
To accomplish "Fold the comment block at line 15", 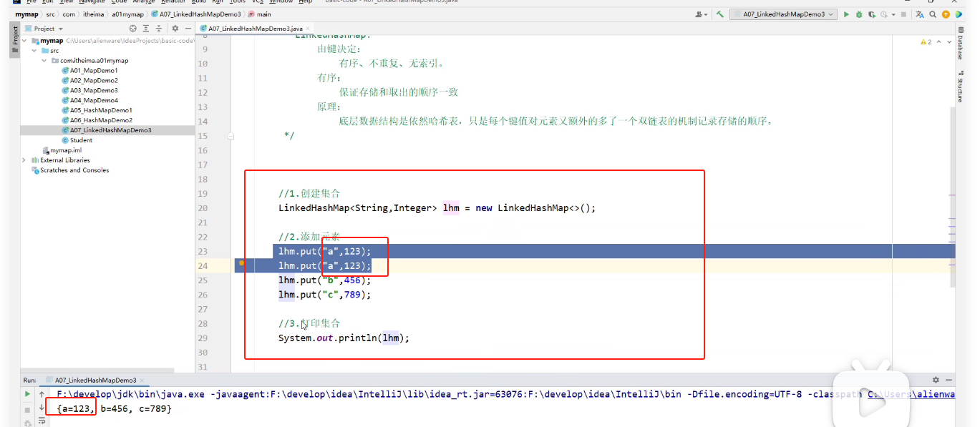I will tap(231, 135).
